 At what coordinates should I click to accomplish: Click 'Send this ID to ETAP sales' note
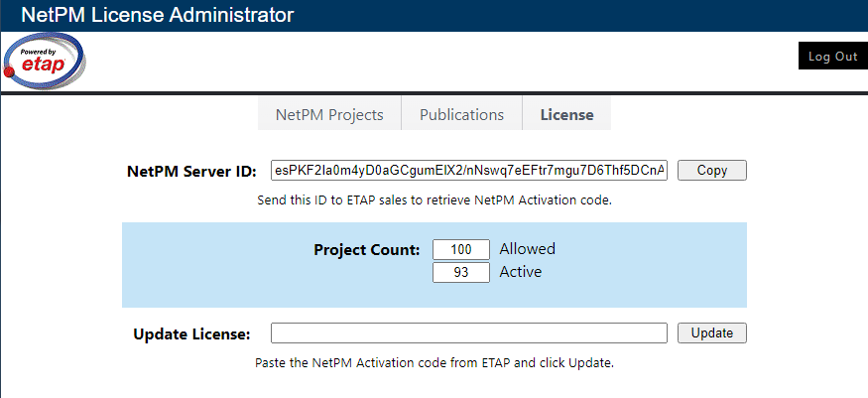click(x=434, y=200)
